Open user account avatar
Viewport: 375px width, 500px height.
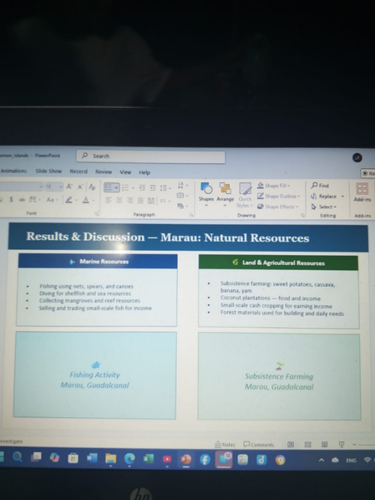[357, 158]
